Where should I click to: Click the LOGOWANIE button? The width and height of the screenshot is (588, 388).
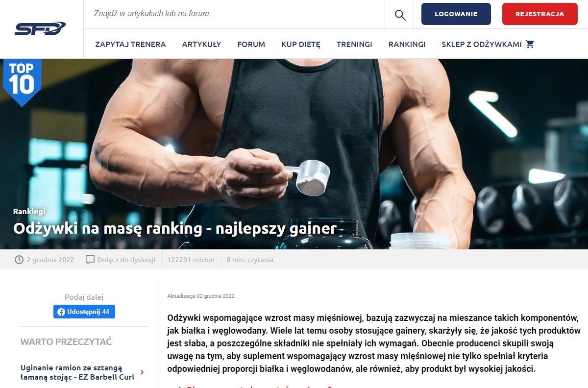coord(456,14)
